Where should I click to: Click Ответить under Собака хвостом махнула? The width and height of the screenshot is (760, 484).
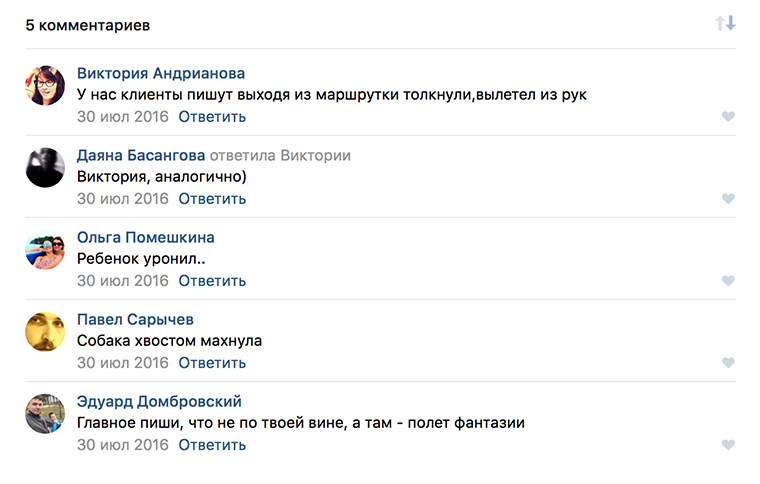click(212, 363)
